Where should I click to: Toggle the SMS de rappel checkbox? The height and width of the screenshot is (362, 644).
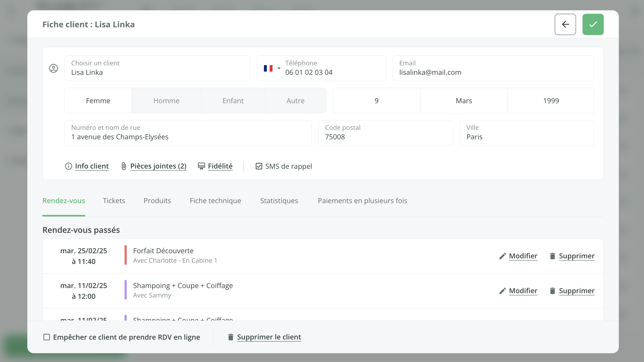click(x=259, y=166)
